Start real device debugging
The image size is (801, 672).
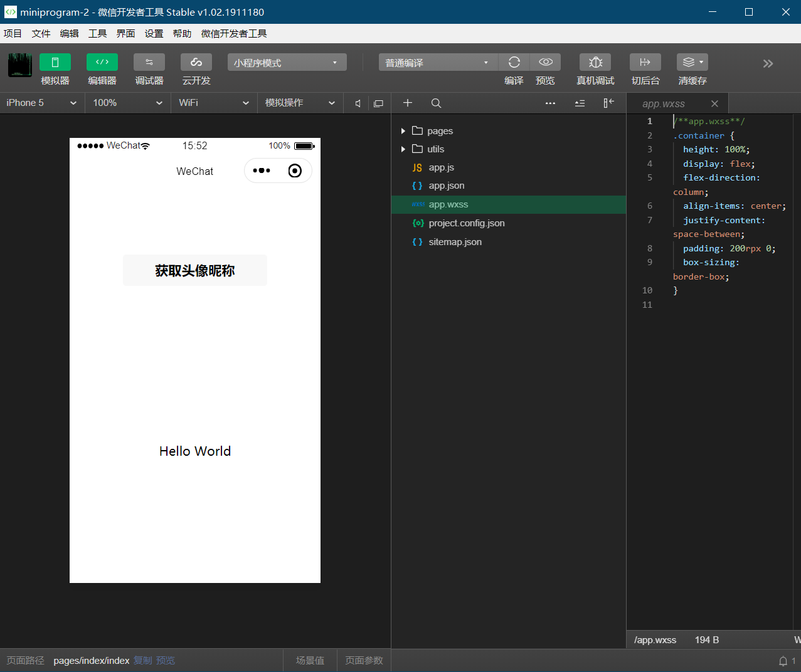(x=595, y=62)
